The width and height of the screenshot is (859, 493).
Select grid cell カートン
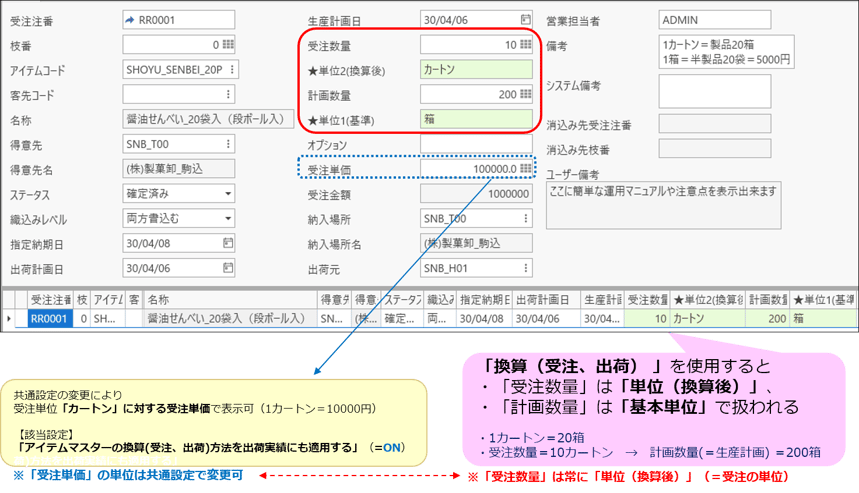tap(707, 318)
